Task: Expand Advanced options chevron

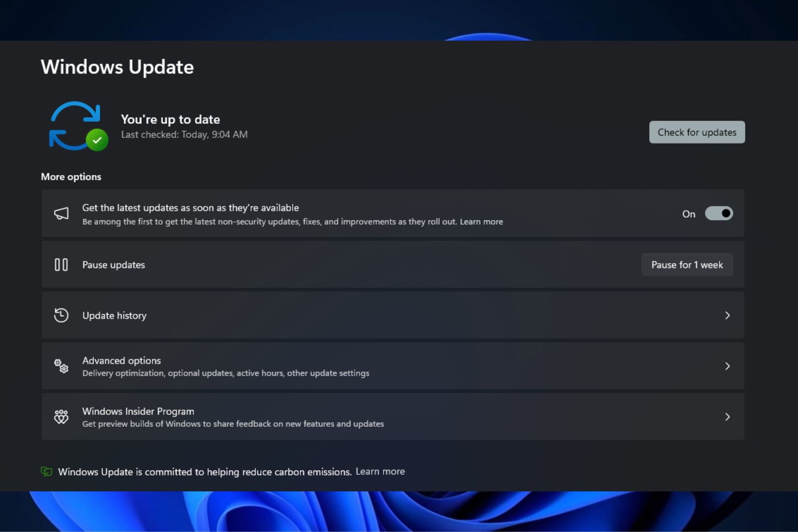Action: (727, 366)
